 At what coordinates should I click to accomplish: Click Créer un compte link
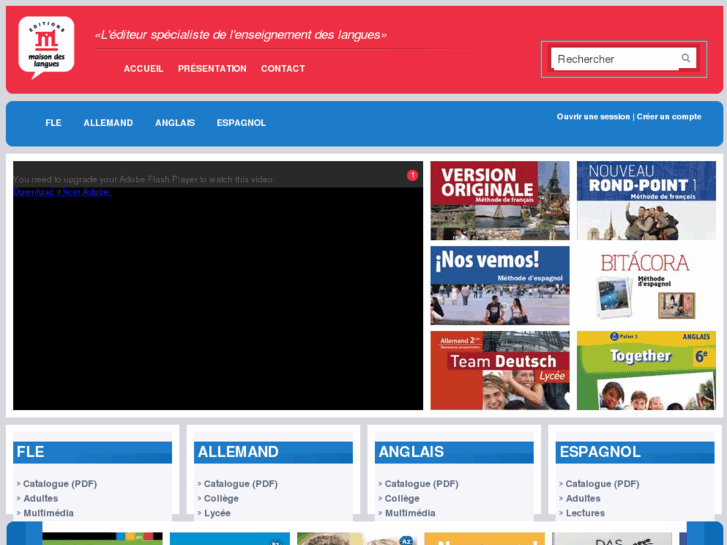669,117
